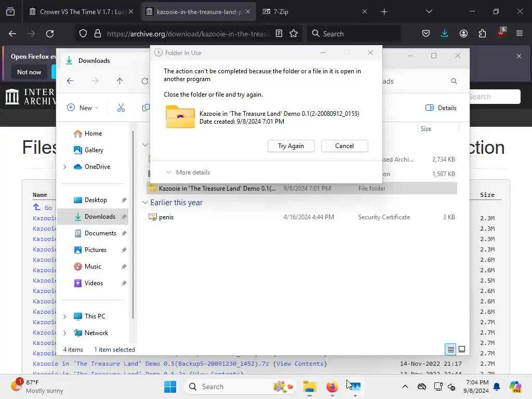Click the uBlock Origin extension icon

(501, 33)
